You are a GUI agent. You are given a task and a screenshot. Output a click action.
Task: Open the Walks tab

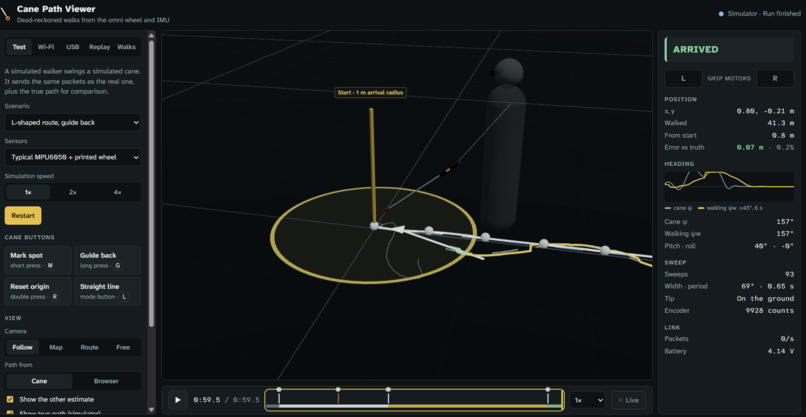[x=126, y=47]
